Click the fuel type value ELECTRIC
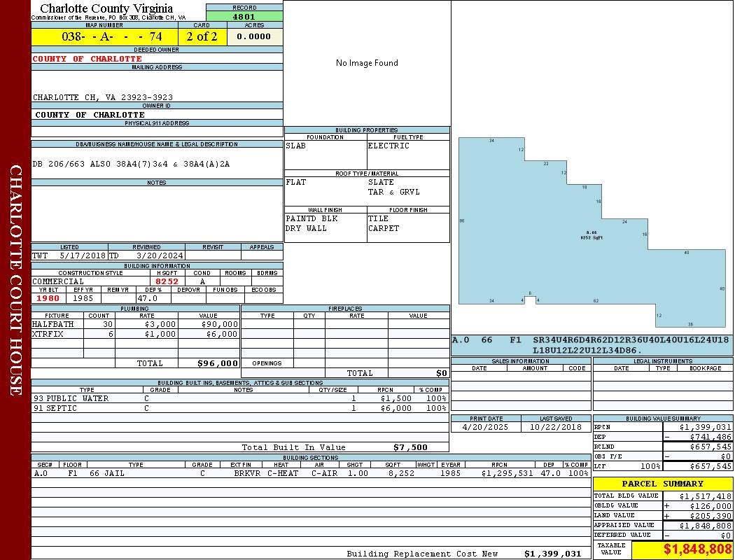 [x=388, y=146]
